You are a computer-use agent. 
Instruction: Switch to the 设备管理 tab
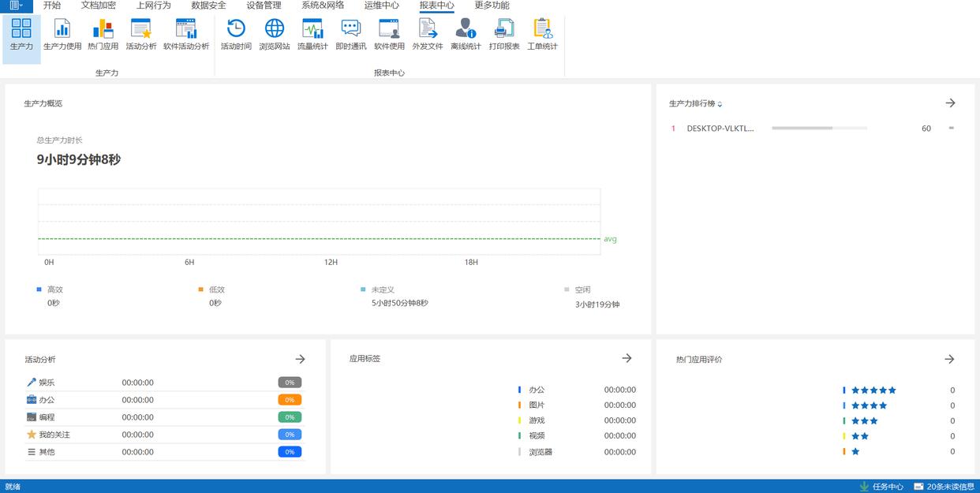(x=264, y=6)
